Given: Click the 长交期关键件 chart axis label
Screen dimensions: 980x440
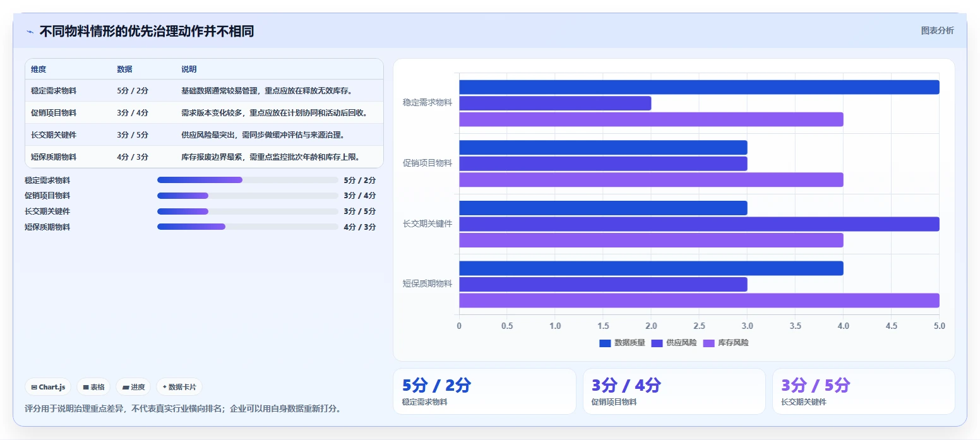Looking at the screenshot, I should click(427, 223).
